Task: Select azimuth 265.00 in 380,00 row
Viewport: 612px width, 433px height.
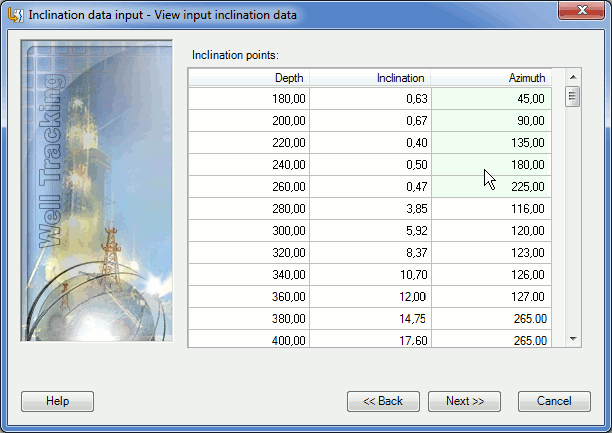Action: [491, 319]
